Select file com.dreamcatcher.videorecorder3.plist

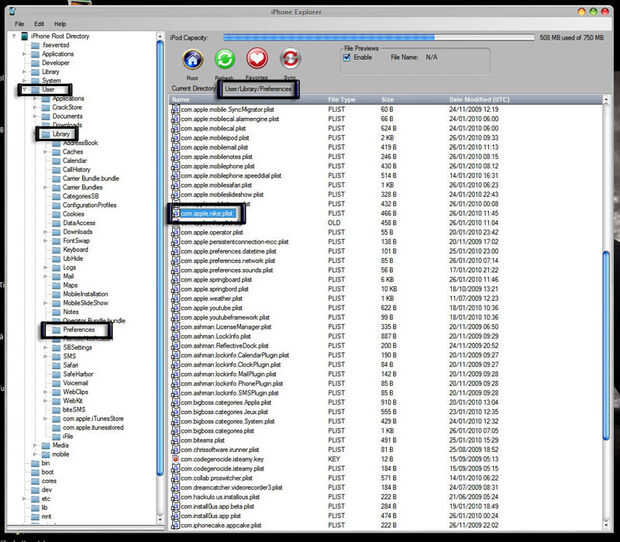click(231, 487)
